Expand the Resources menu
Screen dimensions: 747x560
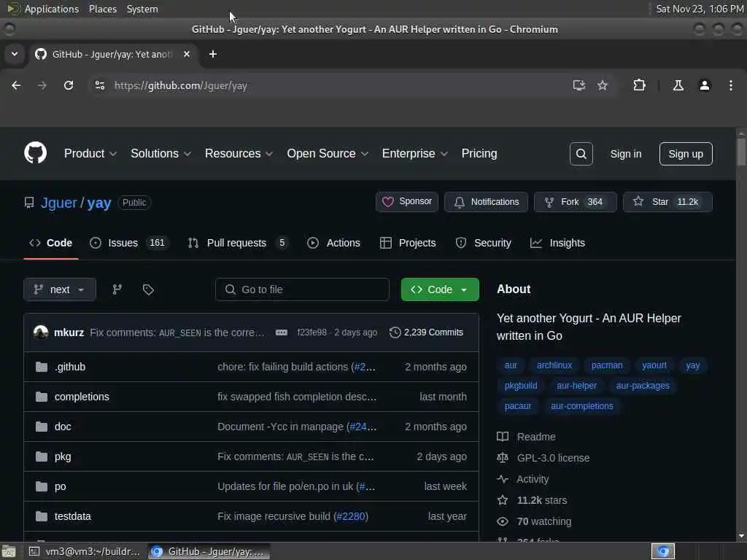coord(239,153)
